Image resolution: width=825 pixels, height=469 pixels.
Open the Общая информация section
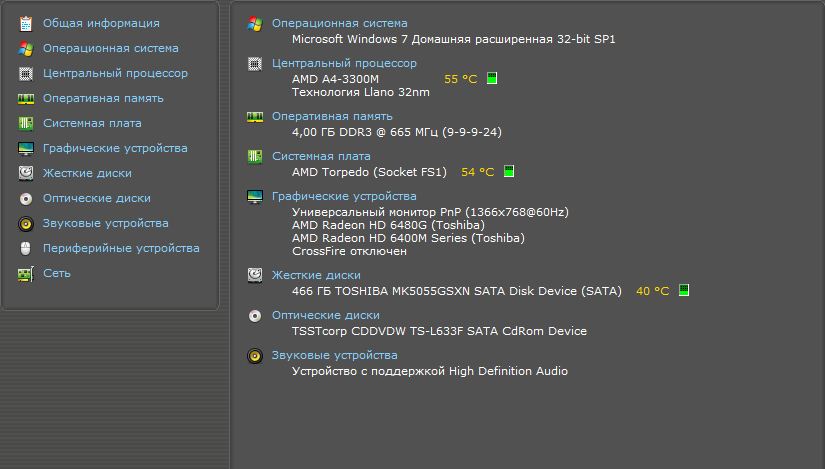point(101,23)
